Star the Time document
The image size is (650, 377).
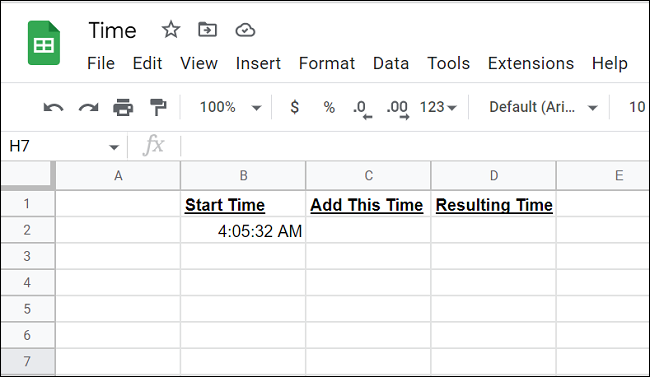[171, 30]
